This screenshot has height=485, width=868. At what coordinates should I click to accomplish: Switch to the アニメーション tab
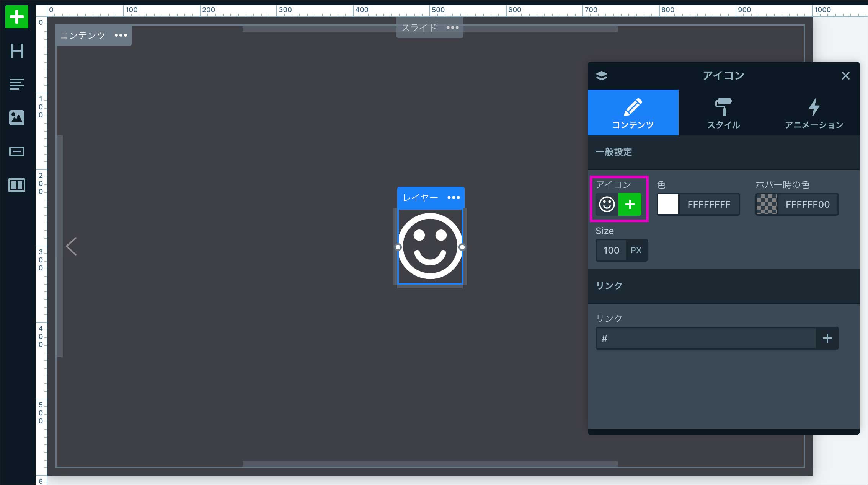(x=814, y=112)
